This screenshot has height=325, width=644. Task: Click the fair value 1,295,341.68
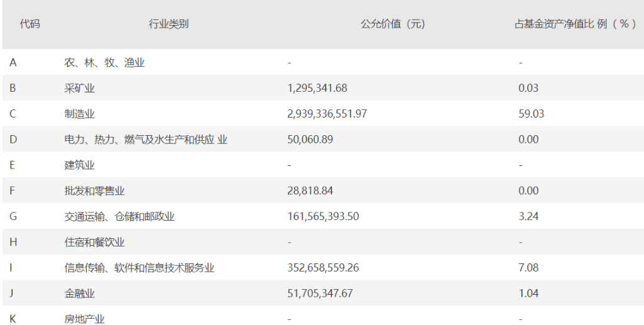[x=317, y=88]
